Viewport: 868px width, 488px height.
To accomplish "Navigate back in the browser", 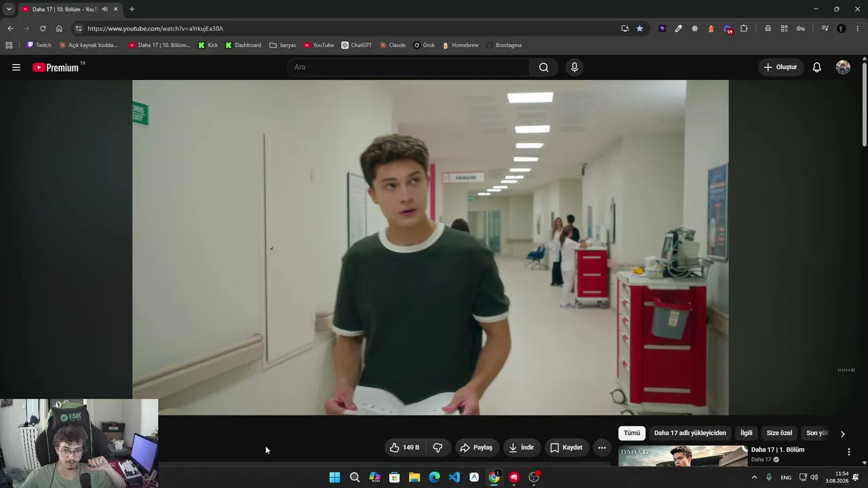I will pyautogui.click(x=10, y=28).
